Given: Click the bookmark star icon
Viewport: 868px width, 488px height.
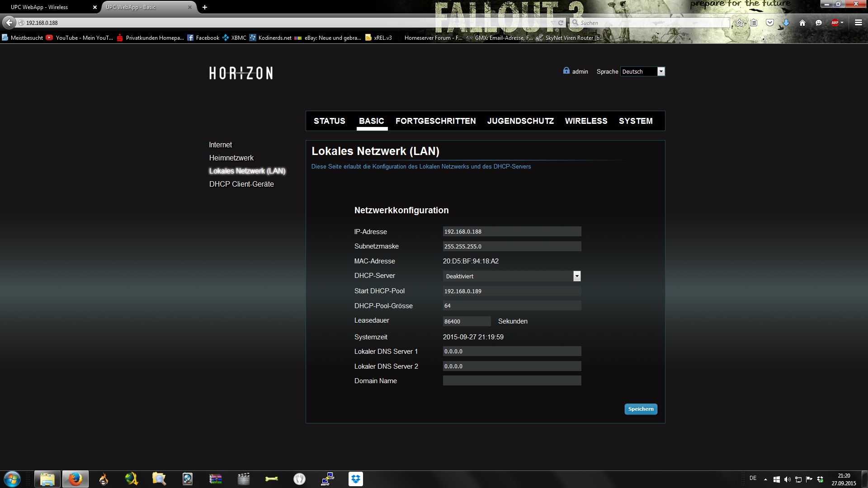Looking at the screenshot, I should pyautogui.click(x=740, y=23).
